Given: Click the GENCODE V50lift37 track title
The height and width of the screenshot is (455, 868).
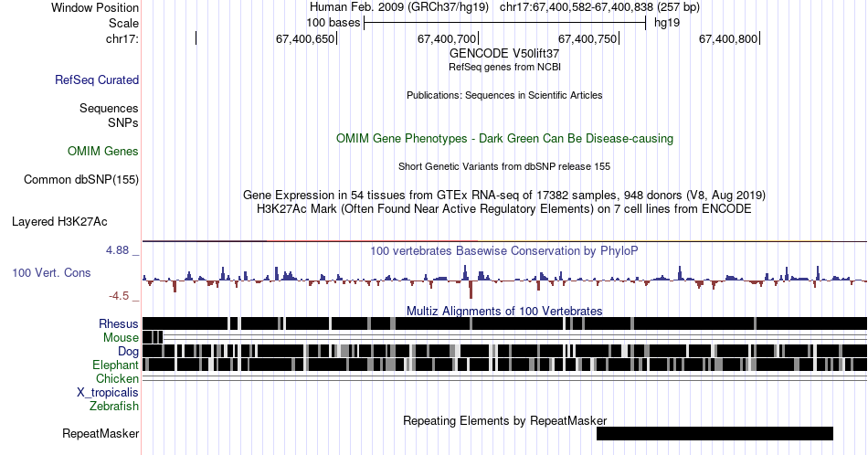Looking at the screenshot, I should (x=504, y=53).
